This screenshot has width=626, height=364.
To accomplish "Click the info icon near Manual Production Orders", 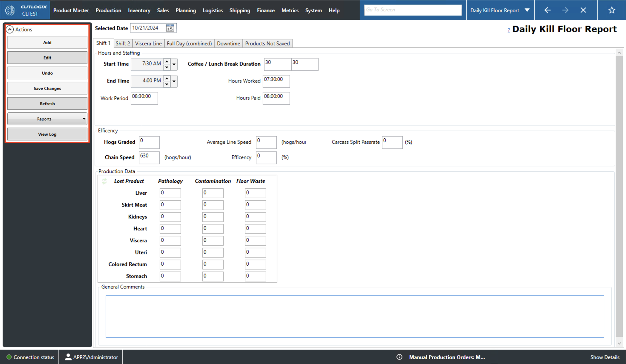I will pyautogui.click(x=399, y=357).
